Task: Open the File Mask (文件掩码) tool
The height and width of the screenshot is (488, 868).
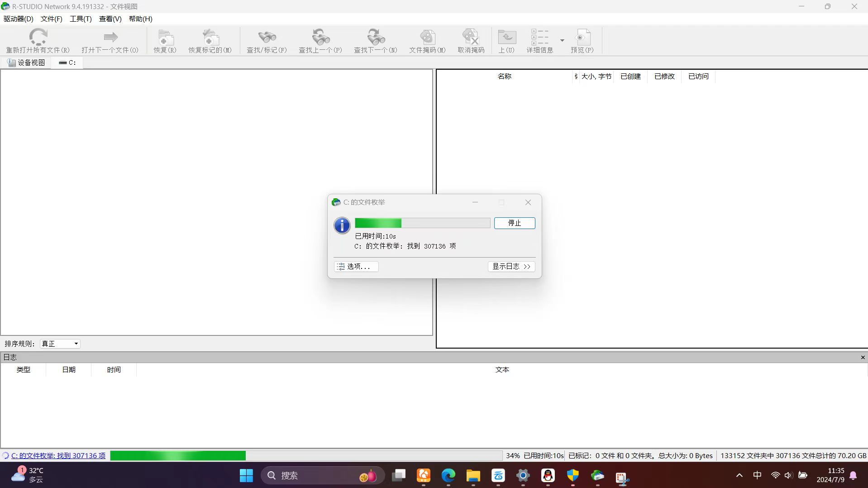Action: (x=427, y=37)
